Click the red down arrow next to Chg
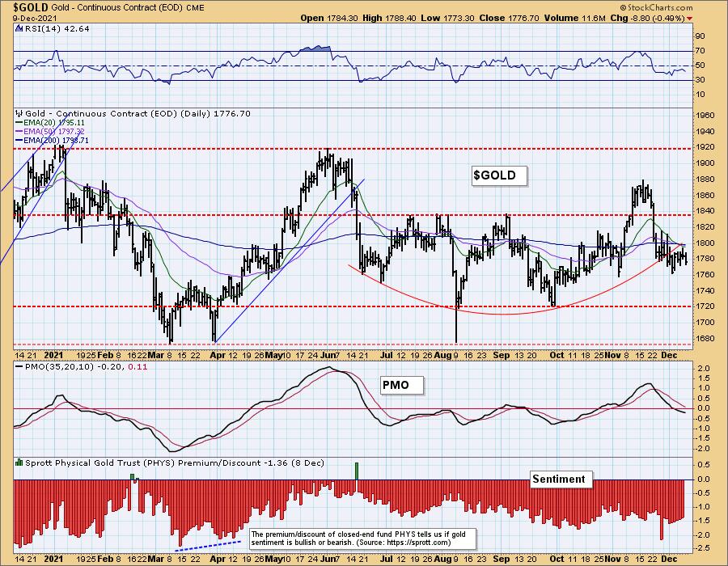Viewport: 728px width, 566px height. [x=689, y=19]
